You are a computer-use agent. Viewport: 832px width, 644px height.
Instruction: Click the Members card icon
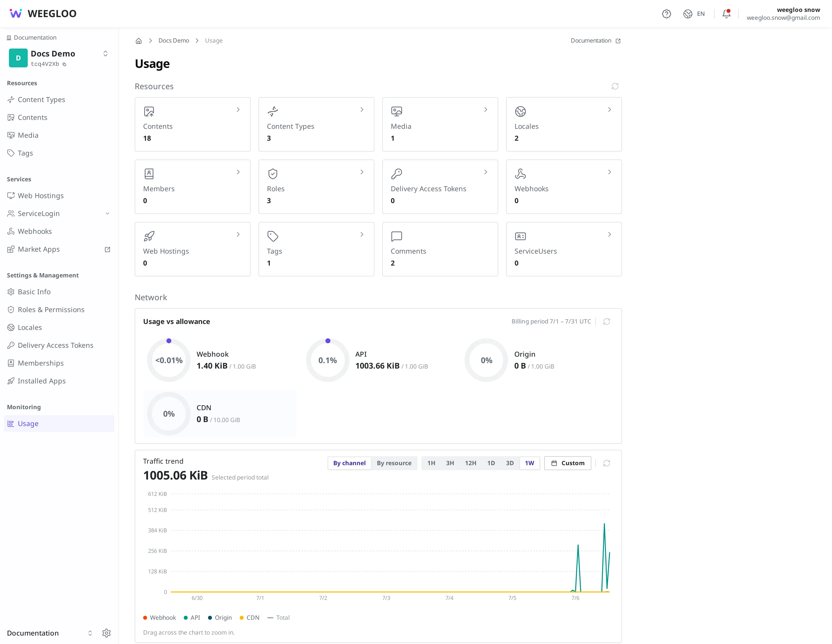[x=149, y=174]
